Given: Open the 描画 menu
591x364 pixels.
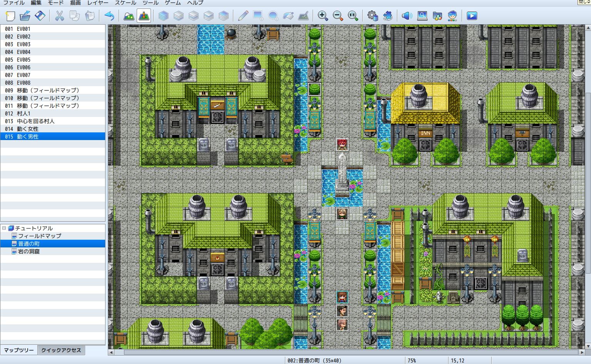Looking at the screenshot, I should 75,3.
